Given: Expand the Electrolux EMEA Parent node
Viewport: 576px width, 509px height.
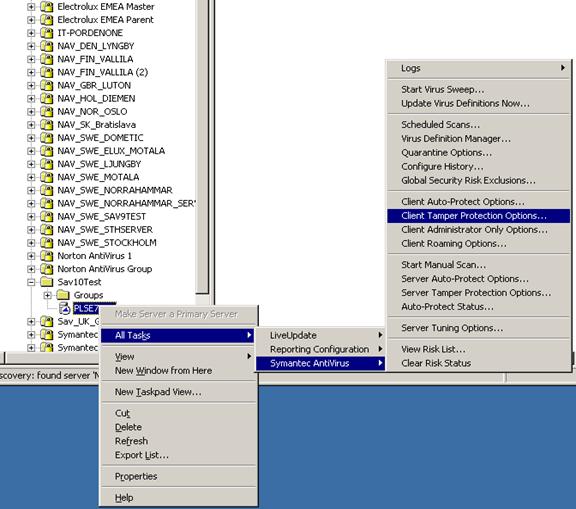Looking at the screenshot, I should click(31, 20).
